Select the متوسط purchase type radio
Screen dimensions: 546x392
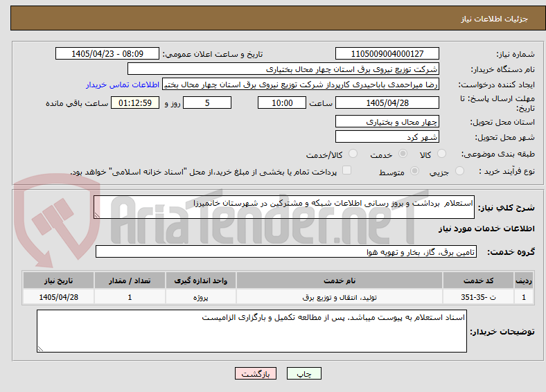pyautogui.click(x=415, y=171)
